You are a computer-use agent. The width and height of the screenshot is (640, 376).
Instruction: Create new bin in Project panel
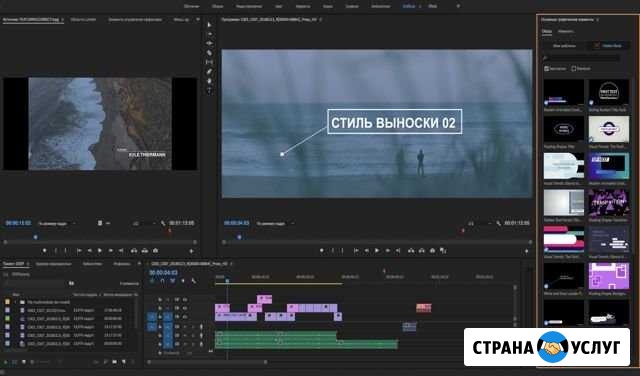coord(115,362)
